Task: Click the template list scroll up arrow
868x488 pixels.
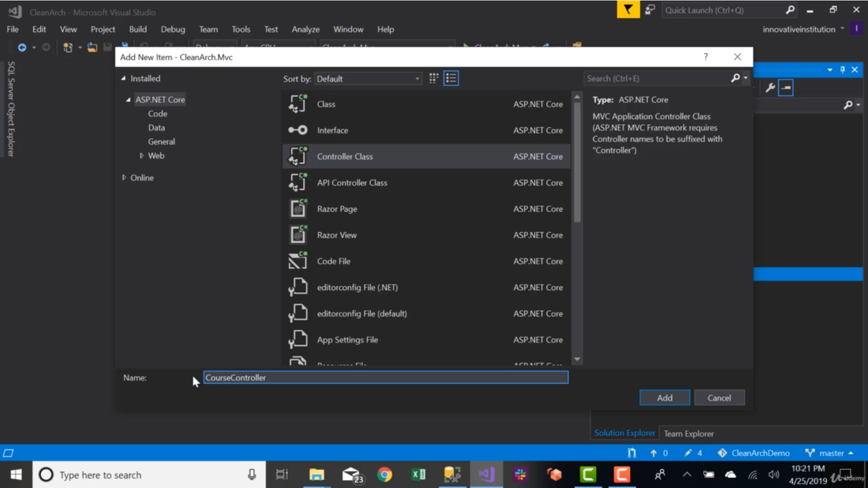Action: click(576, 96)
